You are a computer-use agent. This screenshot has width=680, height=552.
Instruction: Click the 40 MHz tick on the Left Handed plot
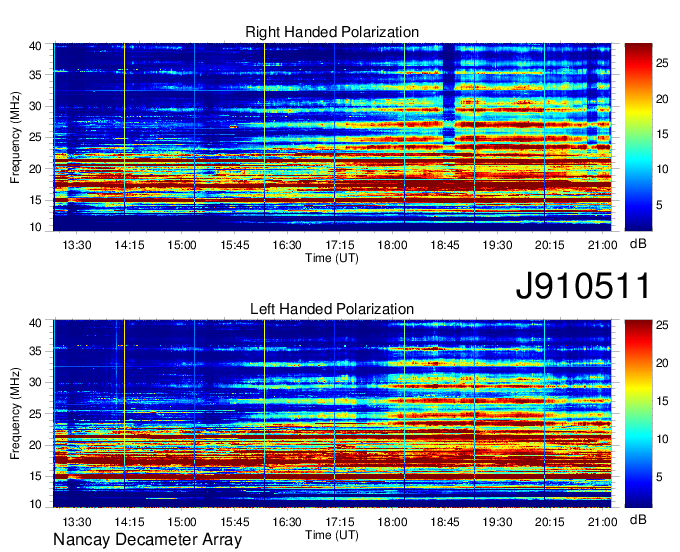(x=35, y=323)
